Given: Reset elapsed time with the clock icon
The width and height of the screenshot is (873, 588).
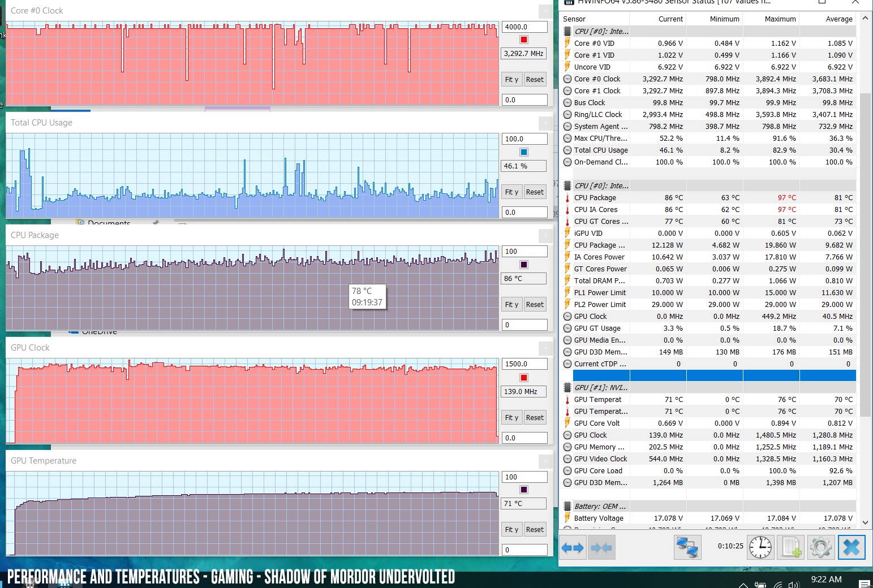Looking at the screenshot, I should (760, 547).
